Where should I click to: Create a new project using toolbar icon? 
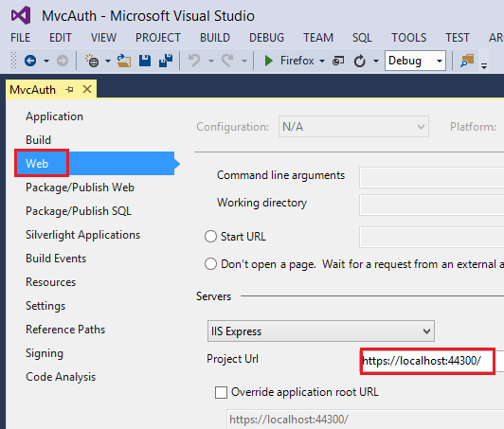[x=92, y=61]
